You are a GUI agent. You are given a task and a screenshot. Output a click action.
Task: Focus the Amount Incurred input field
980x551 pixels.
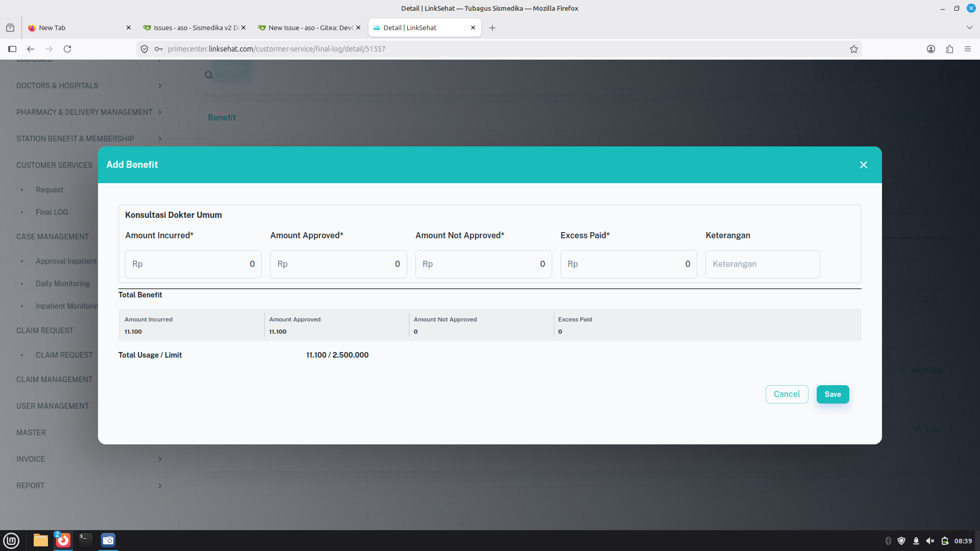(x=193, y=264)
